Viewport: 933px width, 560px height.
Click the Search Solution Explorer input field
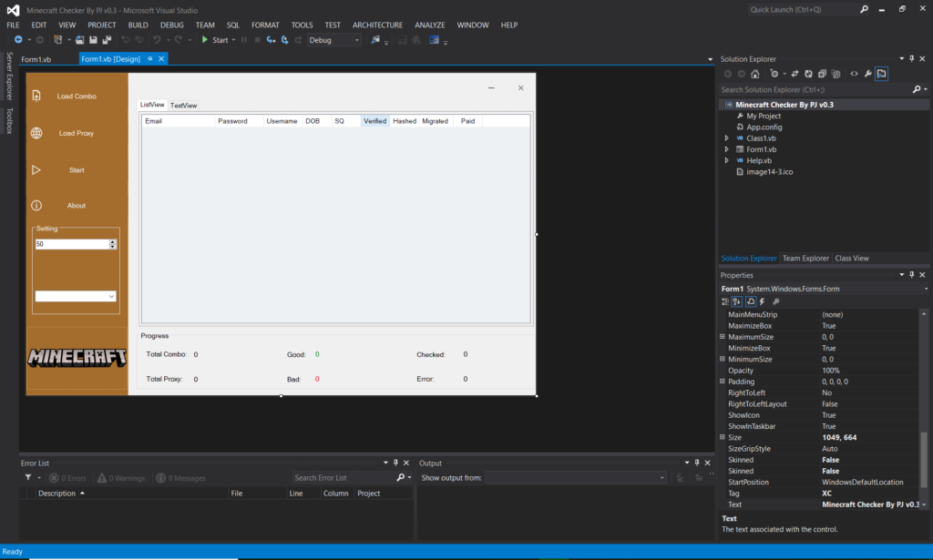(815, 89)
